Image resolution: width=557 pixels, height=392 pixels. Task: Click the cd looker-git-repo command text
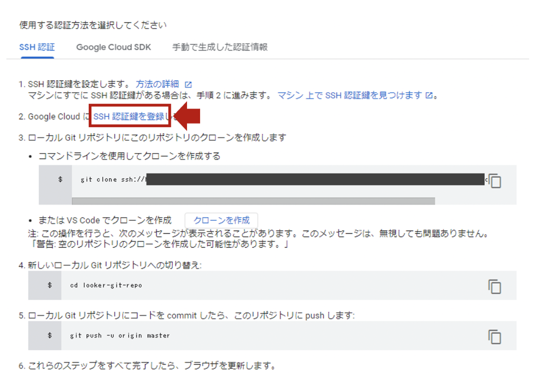pos(106,285)
